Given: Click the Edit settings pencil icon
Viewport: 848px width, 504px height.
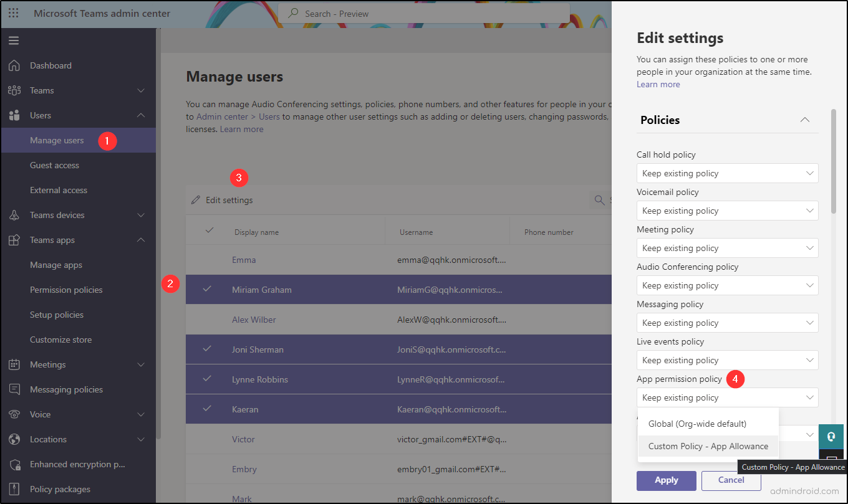Looking at the screenshot, I should (x=196, y=199).
